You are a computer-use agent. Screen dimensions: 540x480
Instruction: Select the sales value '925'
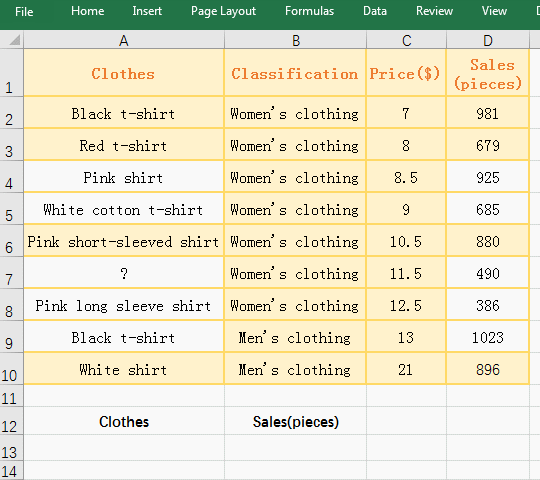pos(488,177)
